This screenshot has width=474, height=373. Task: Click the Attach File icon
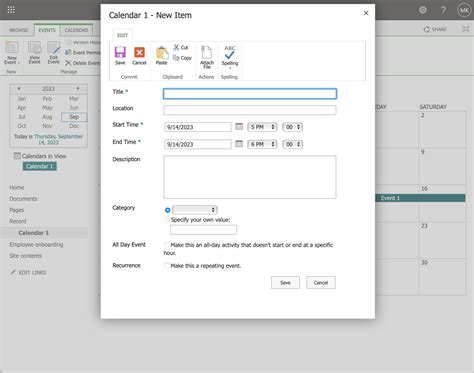coord(207,53)
